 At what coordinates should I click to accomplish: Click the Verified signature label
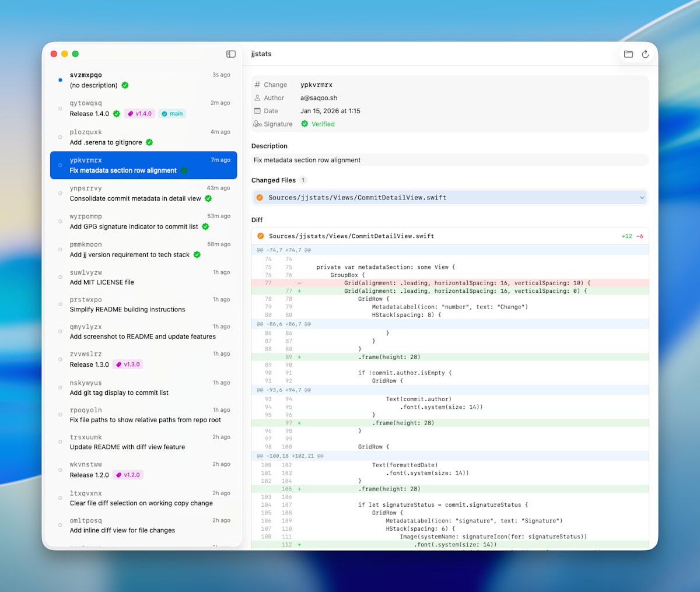coord(322,124)
